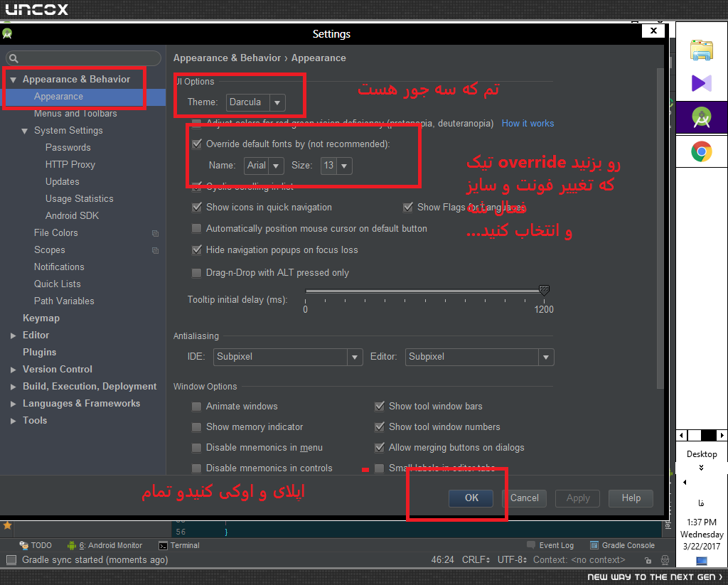Enable Disable mnemonics in menu checkbox
Screen dimensions: 728x585
[x=197, y=448]
